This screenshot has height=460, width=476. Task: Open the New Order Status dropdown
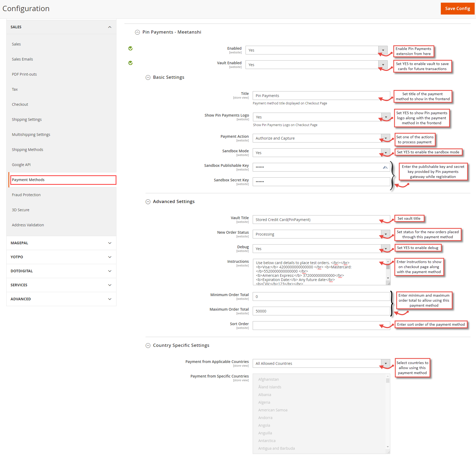pyautogui.click(x=321, y=234)
